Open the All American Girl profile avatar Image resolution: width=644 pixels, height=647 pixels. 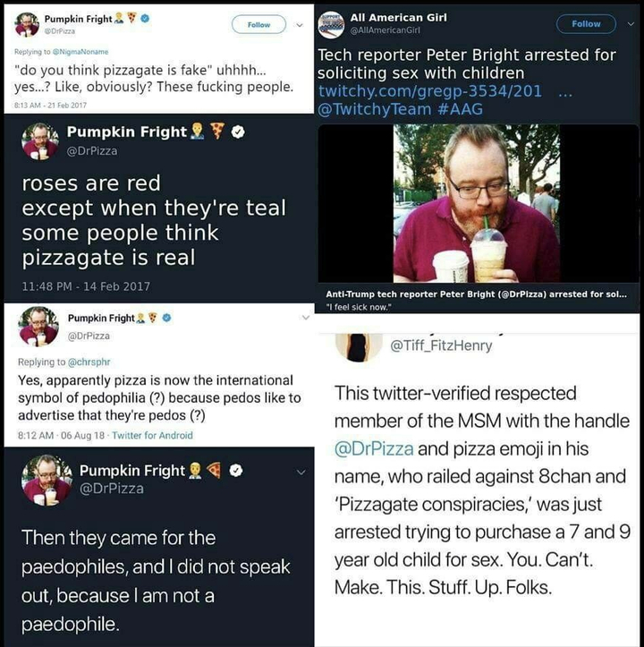coord(331,23)
